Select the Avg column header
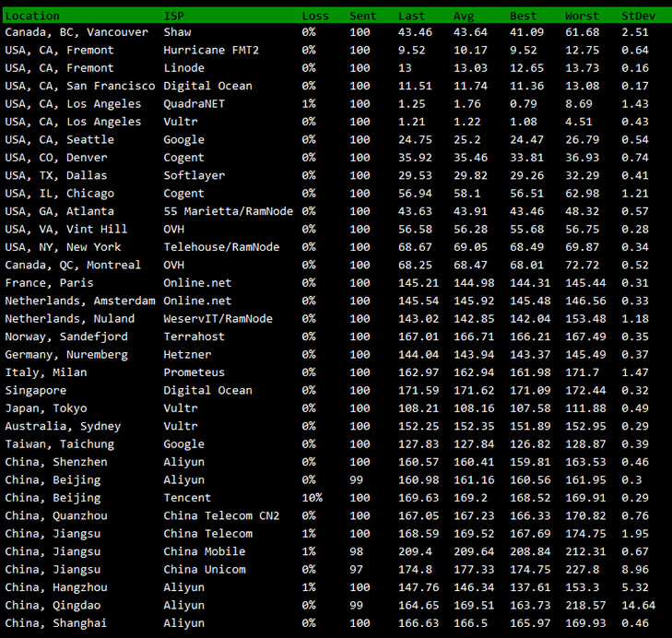 point(464,16)
